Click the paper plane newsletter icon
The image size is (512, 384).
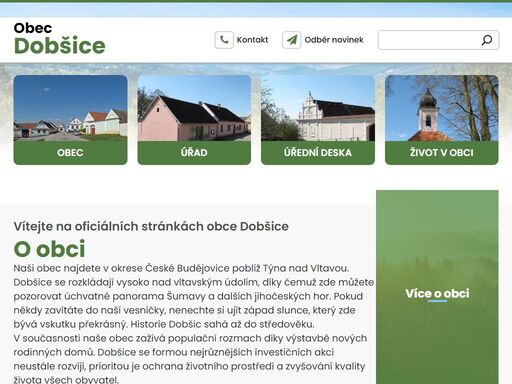pyautogui.click(x=292, y=40)
